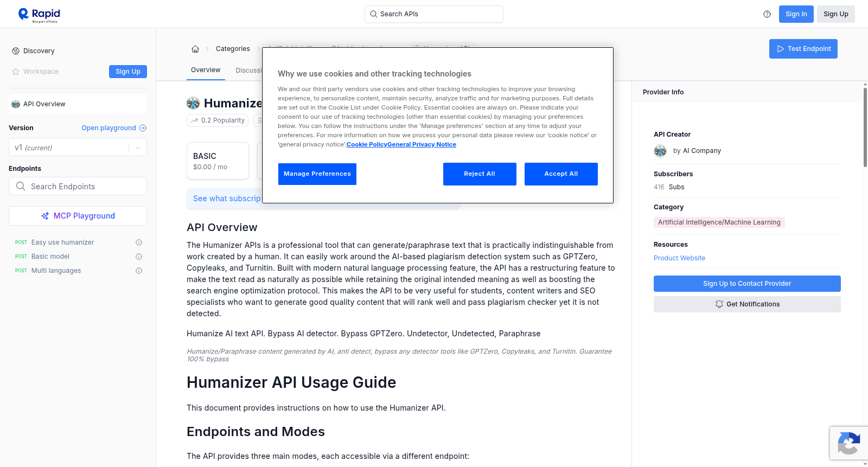This screenshot has height=467, width=868.
Task: Open the Product Website link
Action: [679, 258]
